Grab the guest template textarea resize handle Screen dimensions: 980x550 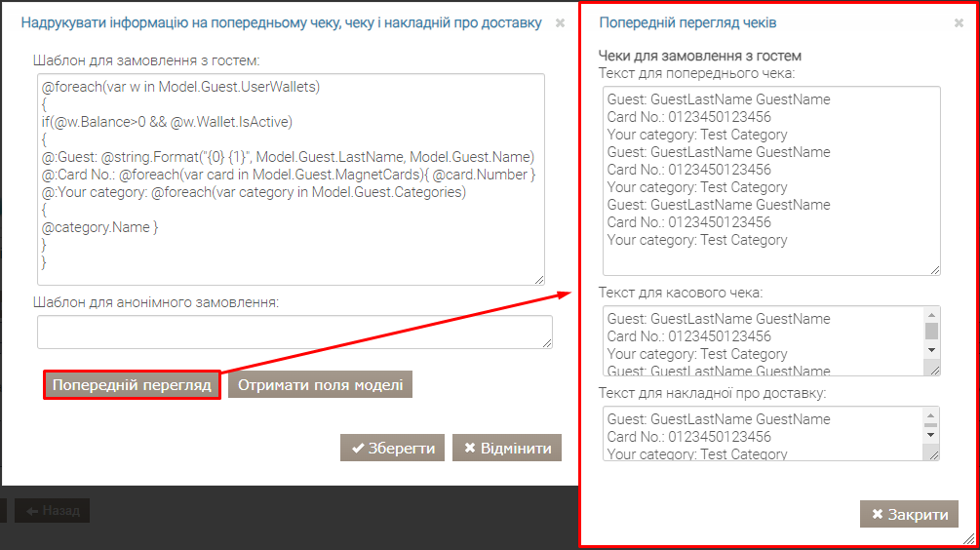(x=538, y=280)
